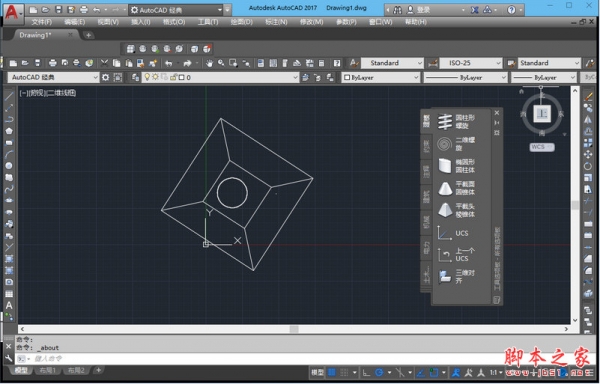
Task: Select the multiline Text tool 'A'
Action: coord(9,305)
